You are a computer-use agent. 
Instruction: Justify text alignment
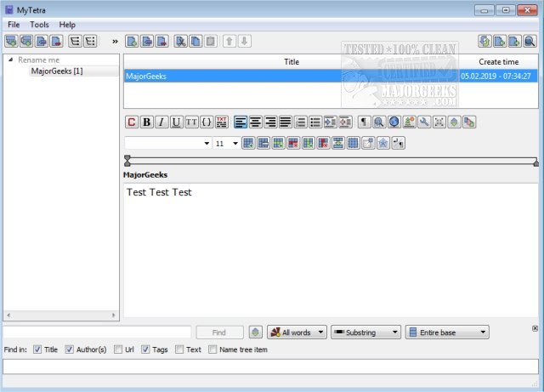point(286,122)
